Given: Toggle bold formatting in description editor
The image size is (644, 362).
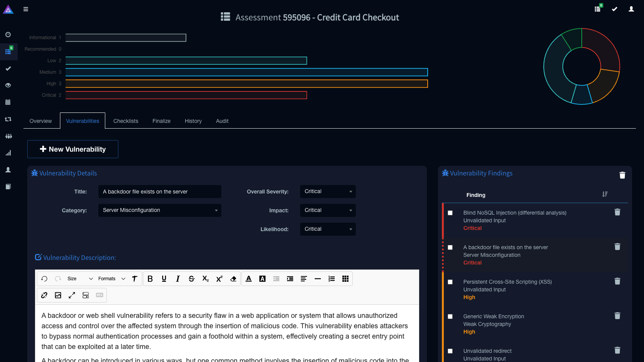Looking at the screenshot, I should tap(150, 279).
